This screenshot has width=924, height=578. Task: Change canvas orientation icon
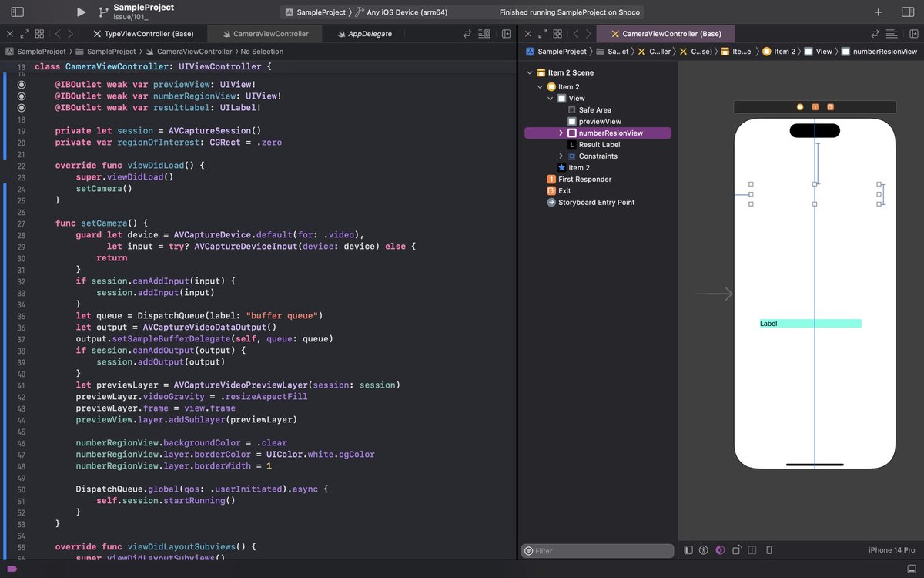[738, 550]
